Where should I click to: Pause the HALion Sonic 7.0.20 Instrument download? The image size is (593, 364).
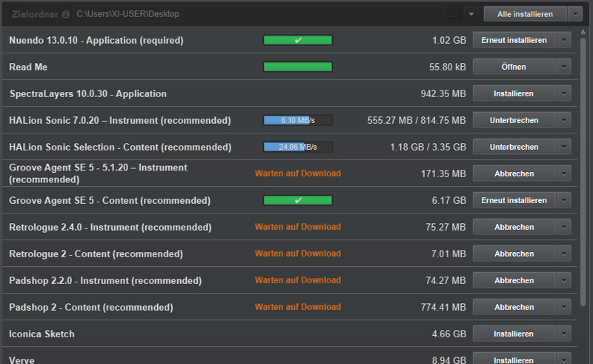[514, 120]
